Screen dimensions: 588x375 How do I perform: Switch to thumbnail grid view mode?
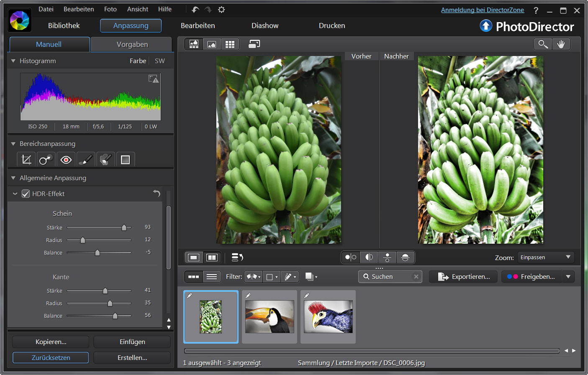click(230, 44)
